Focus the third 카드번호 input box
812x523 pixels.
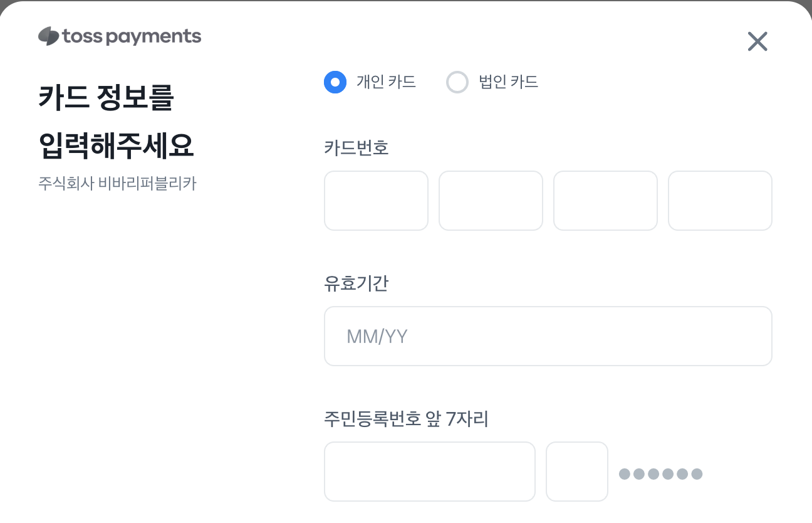605,201
